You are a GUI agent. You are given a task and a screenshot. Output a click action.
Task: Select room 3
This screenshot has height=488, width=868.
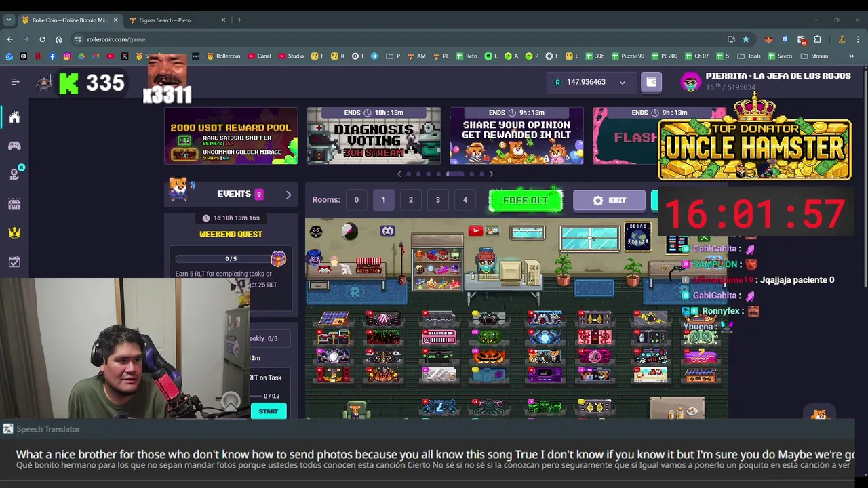point(437,200)
